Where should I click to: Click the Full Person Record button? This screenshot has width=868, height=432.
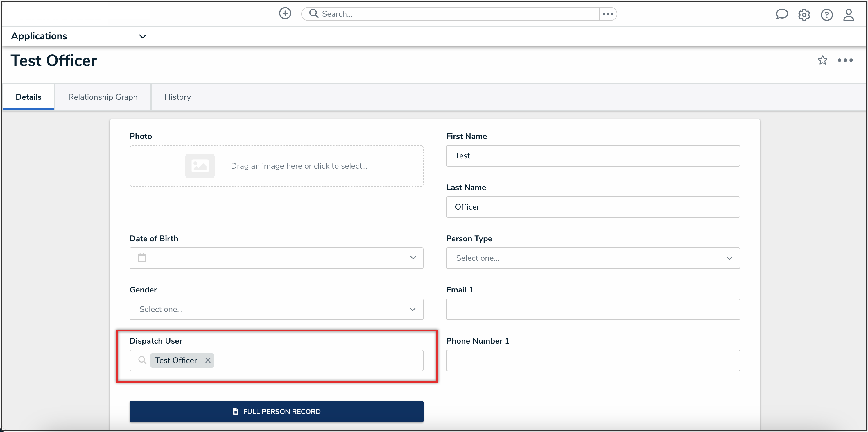click(x=276, y=411)
